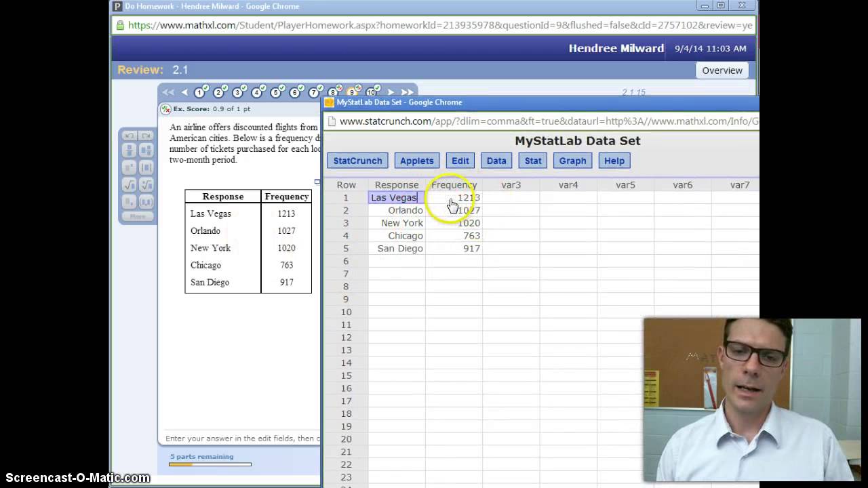
Task: Select the var3 column header
Action: (x=511, y=185)
